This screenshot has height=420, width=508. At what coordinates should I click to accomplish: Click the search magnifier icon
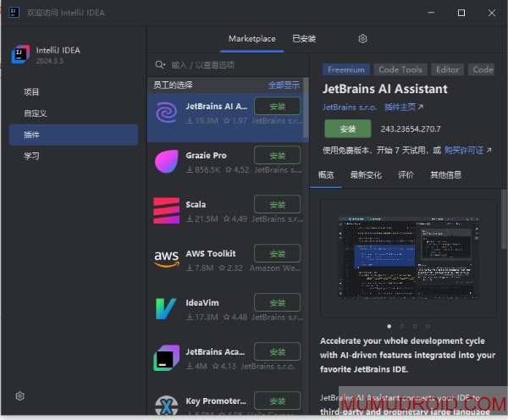[160, 65]
